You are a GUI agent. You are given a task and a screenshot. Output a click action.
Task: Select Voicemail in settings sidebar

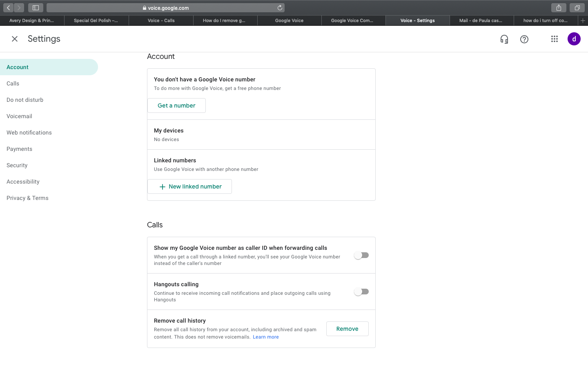49,116
